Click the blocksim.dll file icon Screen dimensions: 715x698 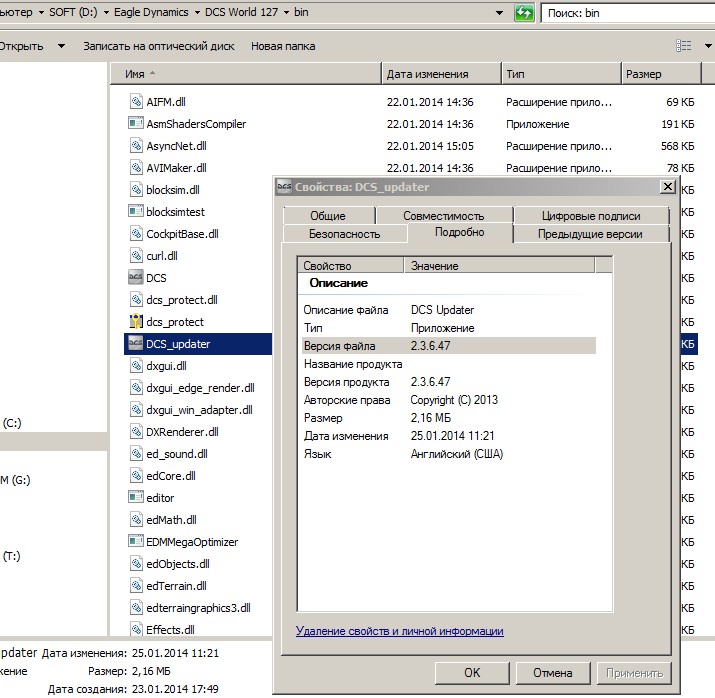coord(136,189)
